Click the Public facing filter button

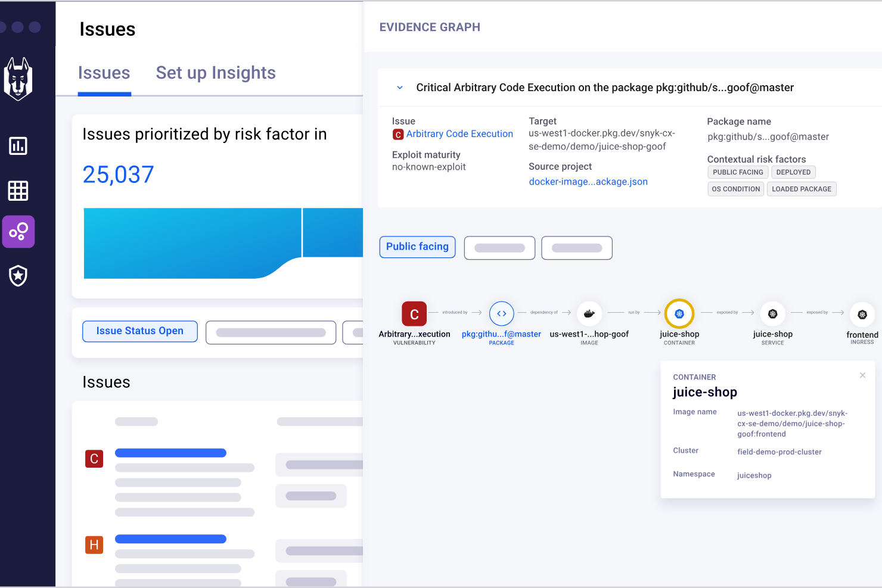(x=418, y=247)
